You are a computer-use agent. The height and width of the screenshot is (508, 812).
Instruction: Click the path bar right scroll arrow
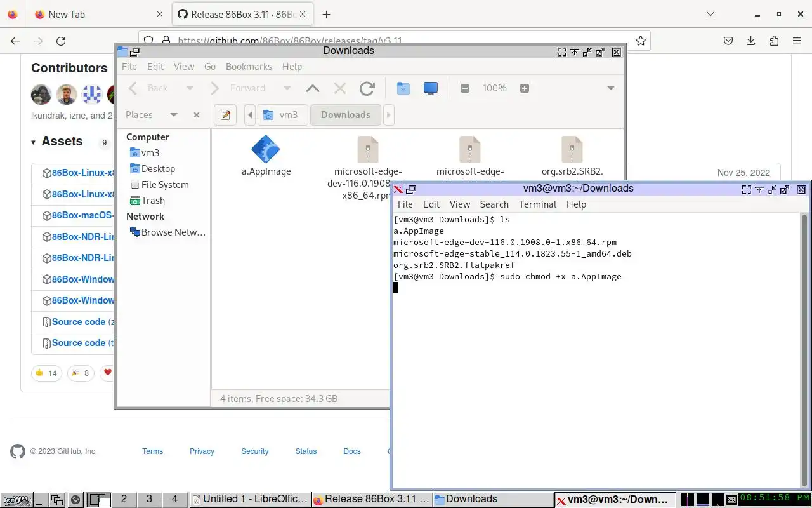click(x=388, y=115)
